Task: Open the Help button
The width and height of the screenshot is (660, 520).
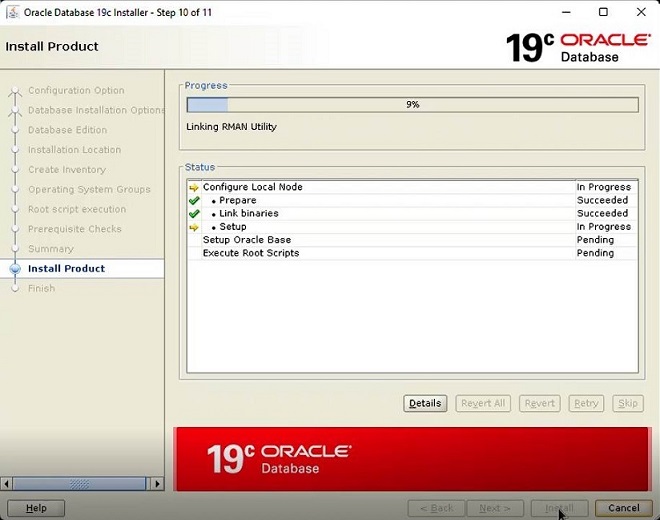Action: click(x=36, y=508)
